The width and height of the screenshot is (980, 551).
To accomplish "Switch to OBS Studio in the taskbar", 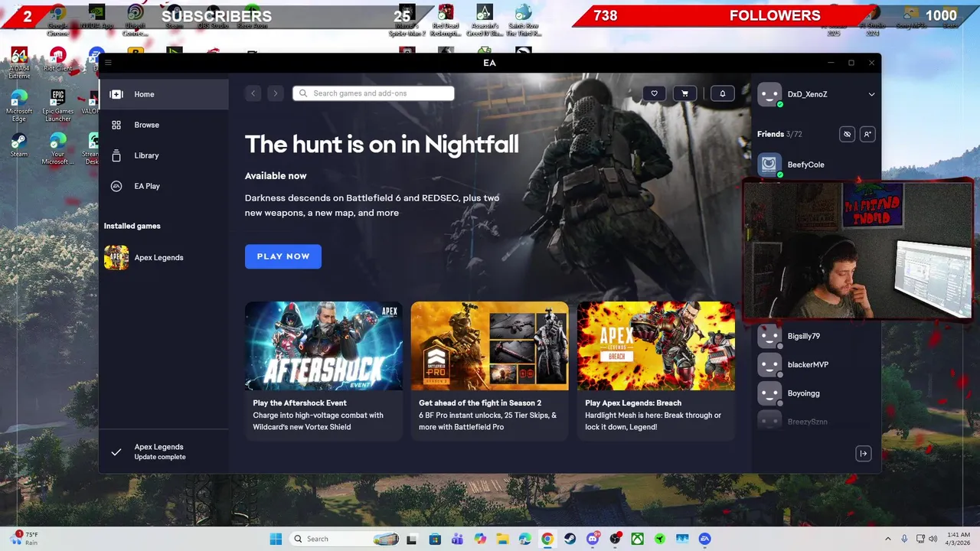I will 615,539.
